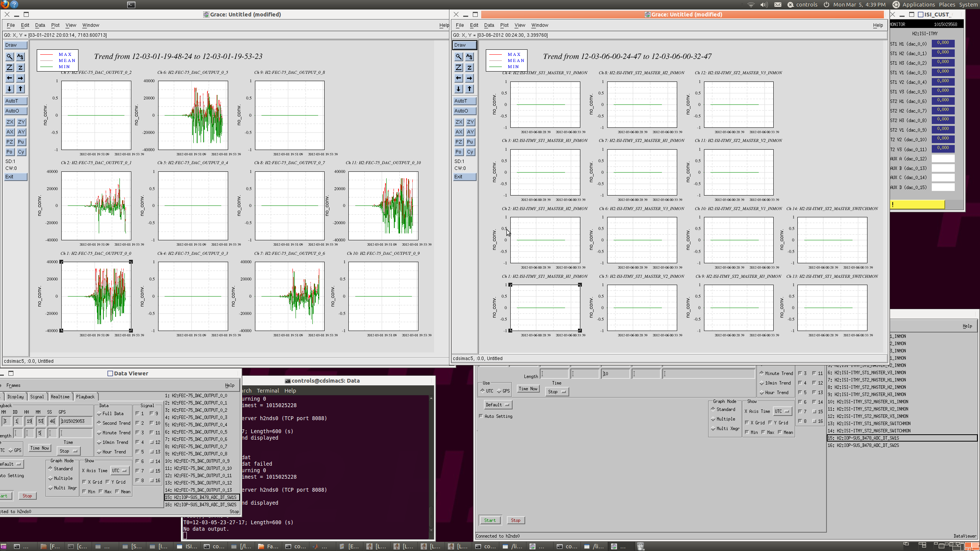Click green Start button in right Data Viewer
The height and width of the screenshot is (551, 980).
coord(490,520)
